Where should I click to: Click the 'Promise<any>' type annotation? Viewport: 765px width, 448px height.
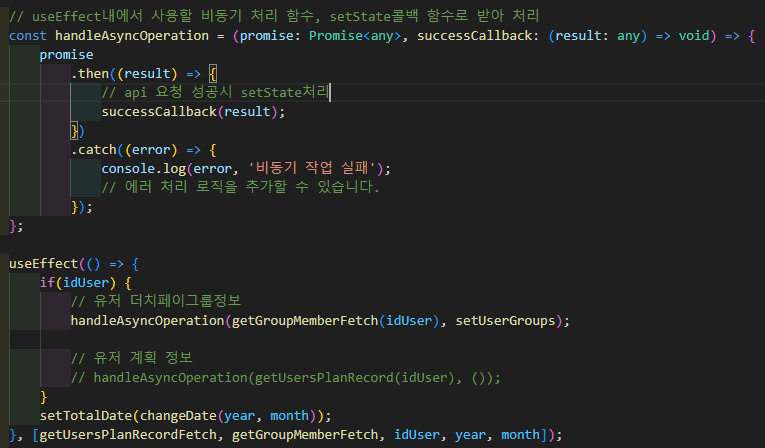coord(355,36)
